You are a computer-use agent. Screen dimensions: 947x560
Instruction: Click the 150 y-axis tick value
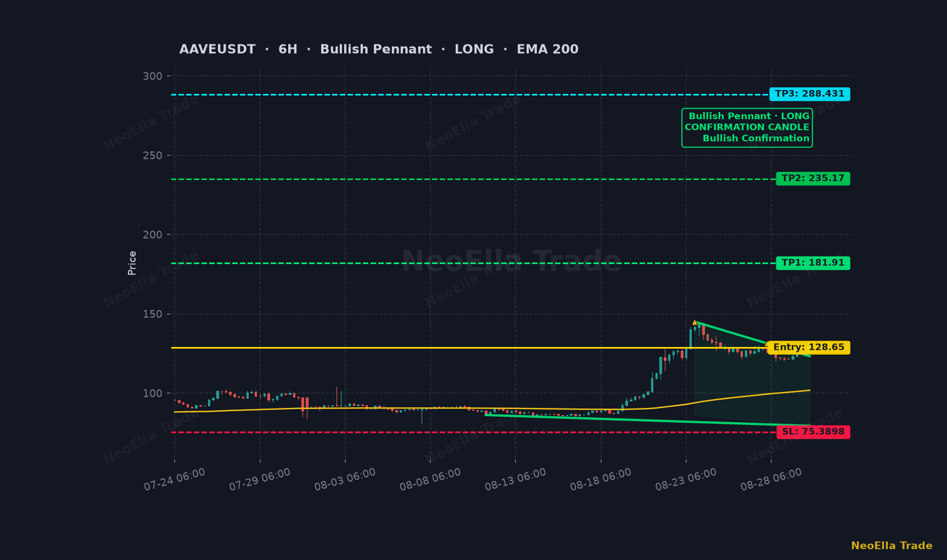[x=153, y=315]
